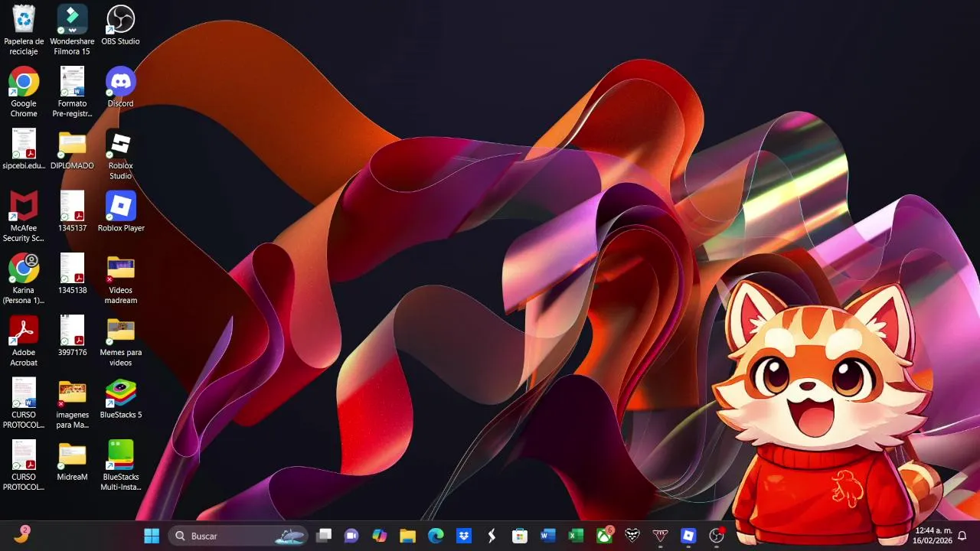This screenshot has height=551, width=980.
Task: Open Dropbox from the taskbar
Action: (x=464, y=536)
